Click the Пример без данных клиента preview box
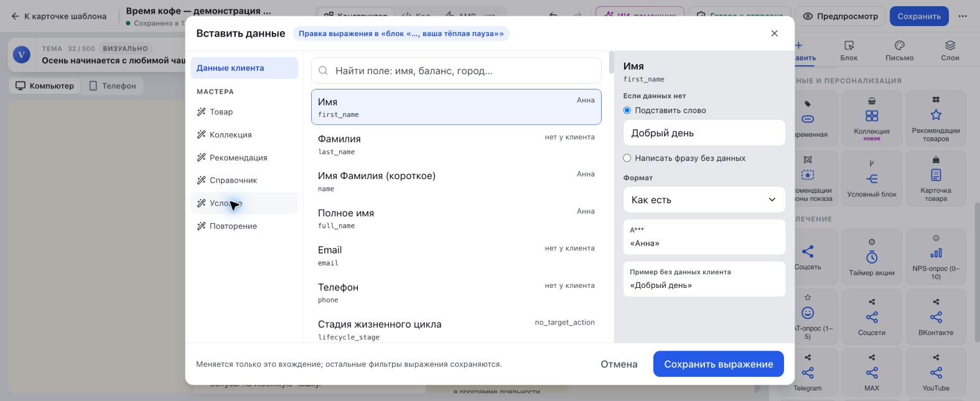The height and width of the screenshot is (401, 980). (x=704, y=279)
